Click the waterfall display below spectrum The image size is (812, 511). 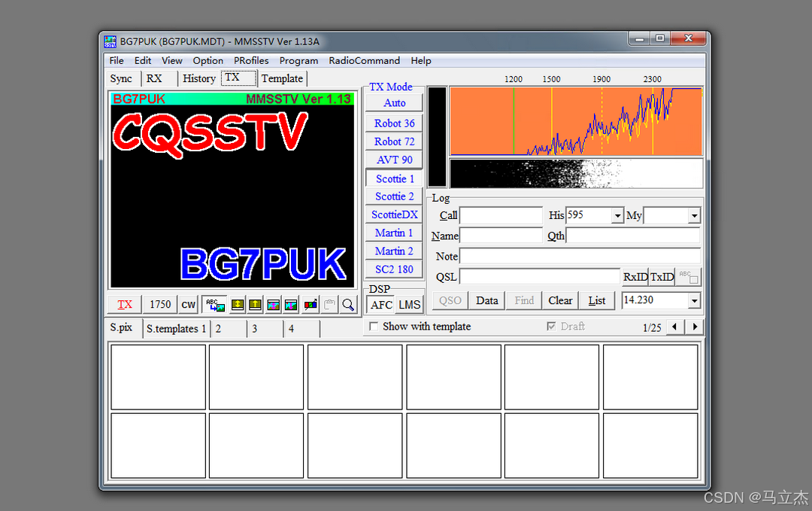(576, 173)
